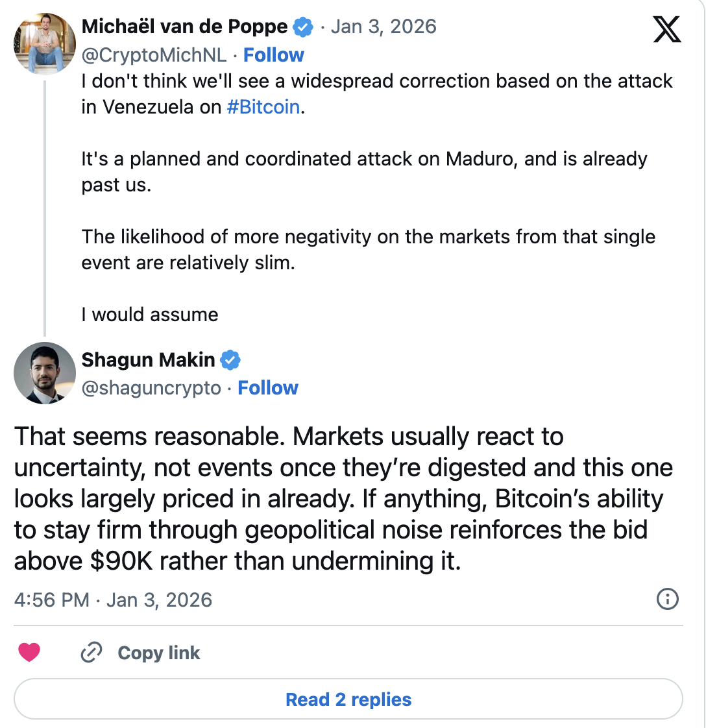Open the 4:56 PM · Jan 3, 2026 timestamp
This screenshot has width=706, height=728.
pyautogui.click(x=113, y=600)
